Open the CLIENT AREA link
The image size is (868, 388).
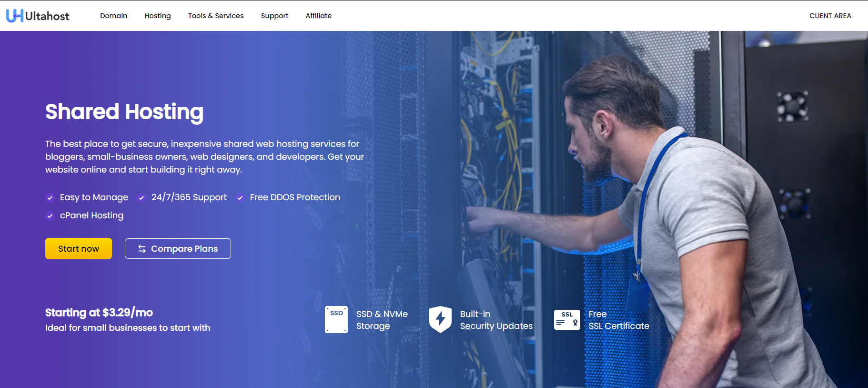(830, 16)
